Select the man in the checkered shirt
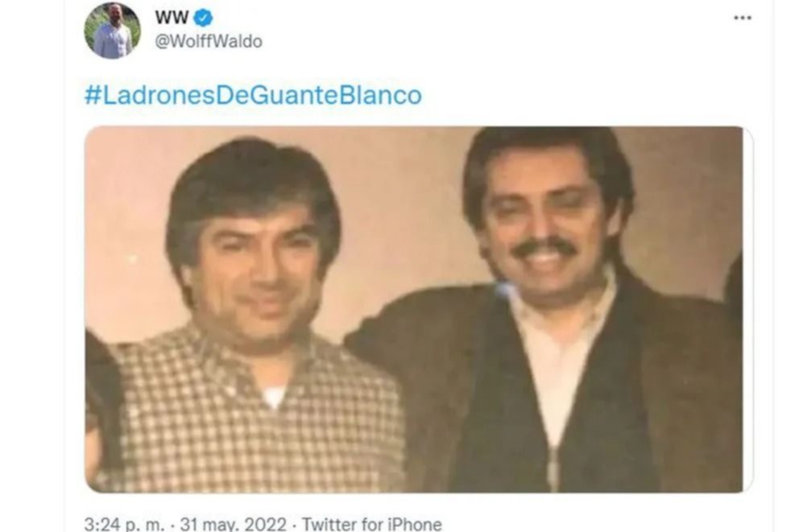 250,320
